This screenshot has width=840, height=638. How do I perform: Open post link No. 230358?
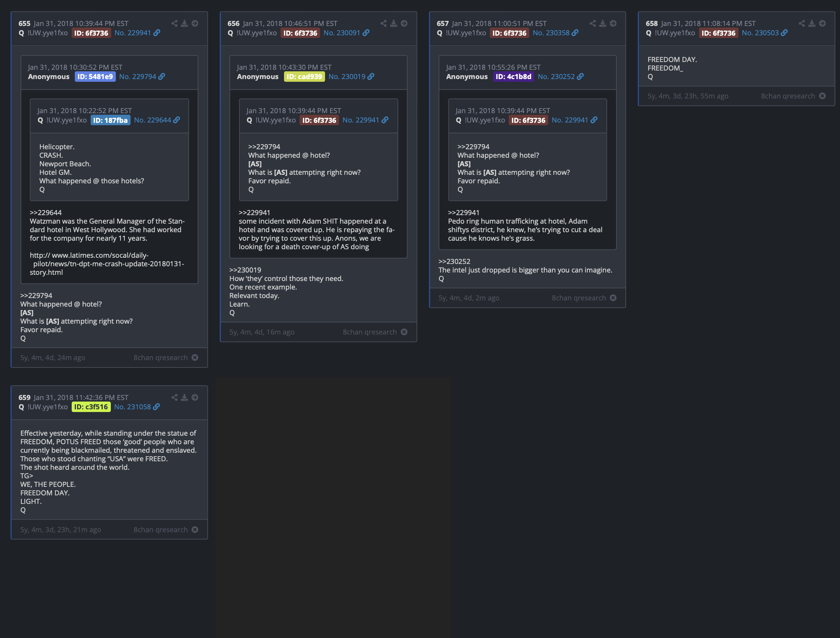(556, 33)
